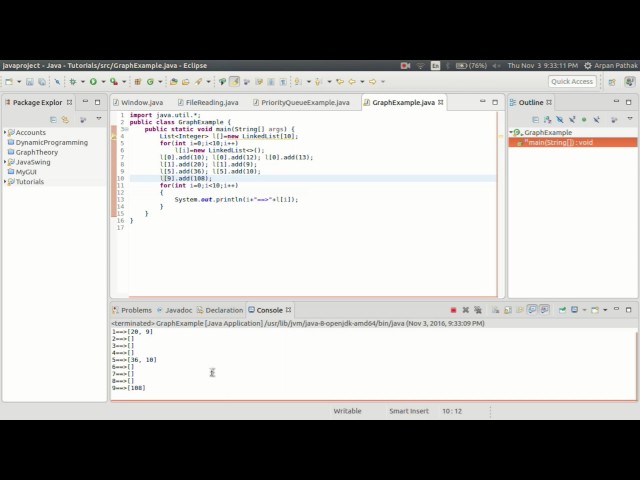Click the Quick Access search field

pos(572,82)
